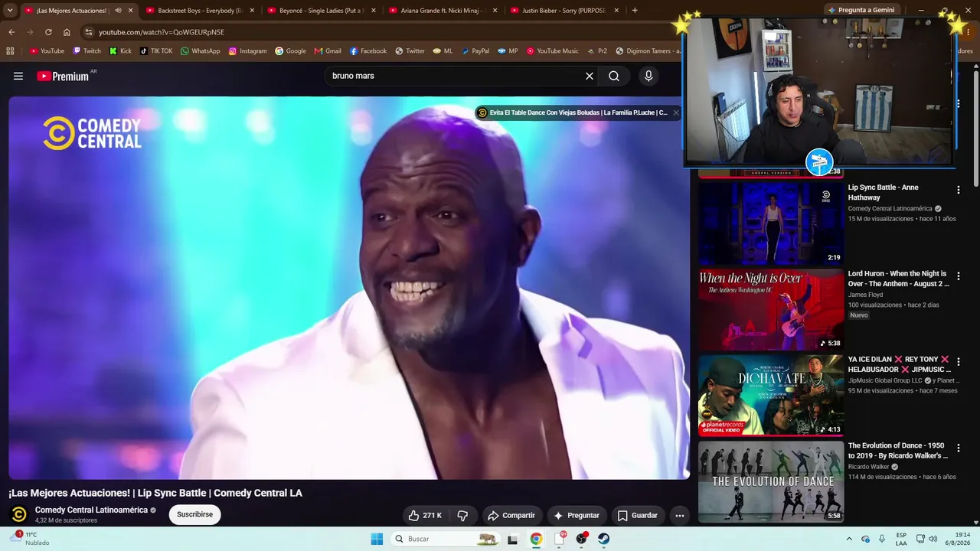Show hidden system tray icons chevron
This screenshot has height=551, width=980.
coord(850,539)
